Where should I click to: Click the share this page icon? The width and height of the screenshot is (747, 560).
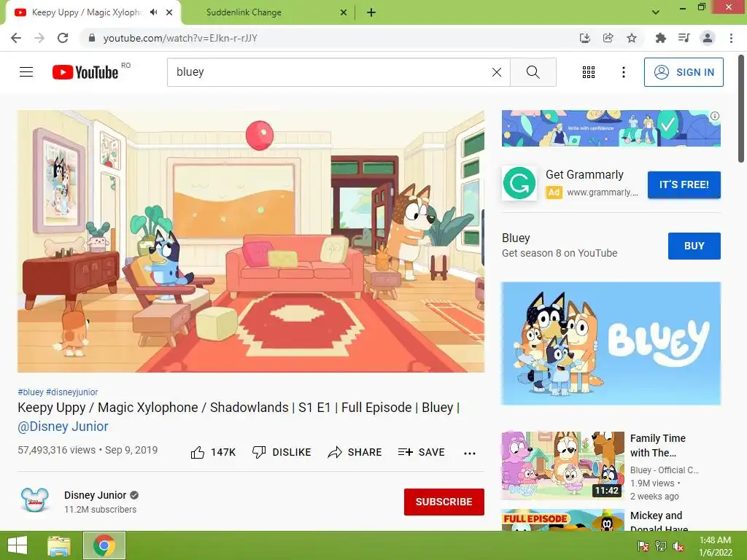point(608,38)
